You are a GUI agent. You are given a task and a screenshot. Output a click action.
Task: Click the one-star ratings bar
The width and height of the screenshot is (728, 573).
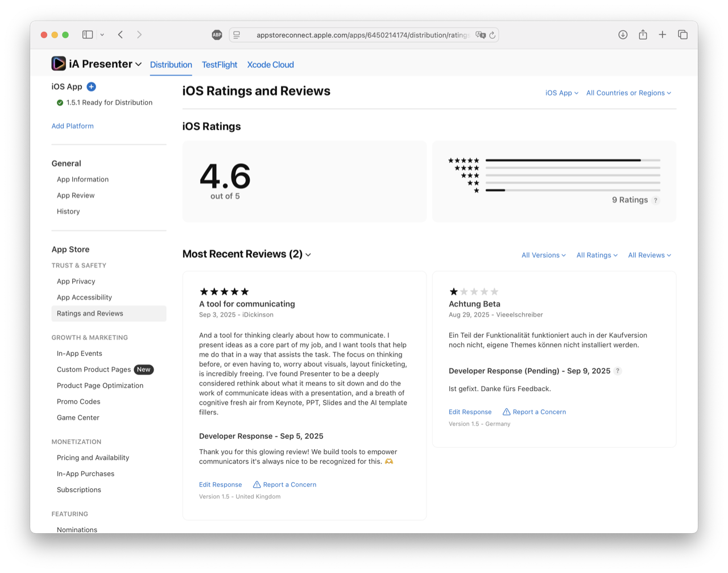point(573,190)
